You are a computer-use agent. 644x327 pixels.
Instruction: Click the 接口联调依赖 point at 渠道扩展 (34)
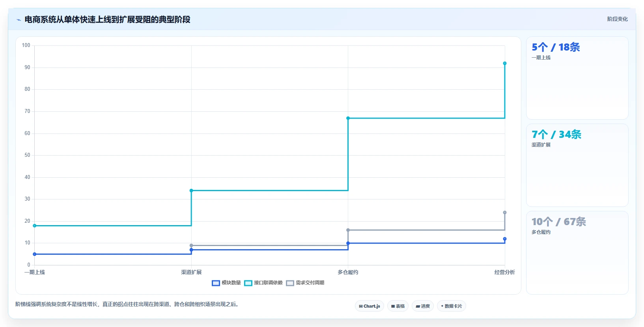click(191, 190)
